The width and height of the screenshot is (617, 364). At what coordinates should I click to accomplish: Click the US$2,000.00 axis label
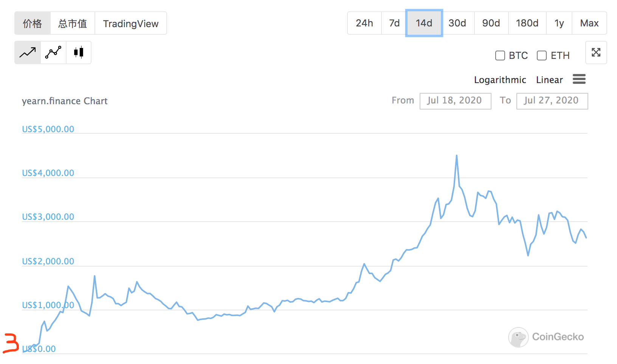[x=48, y=261]
